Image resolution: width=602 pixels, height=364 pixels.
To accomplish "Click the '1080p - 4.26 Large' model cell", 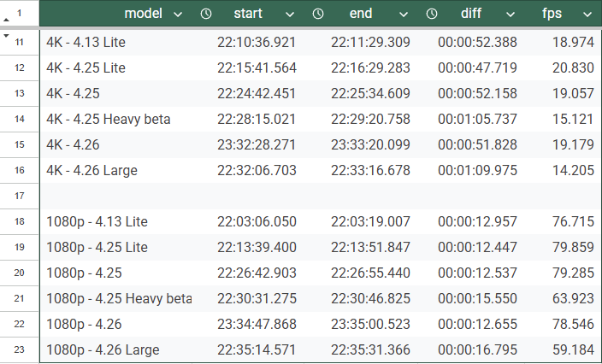I will coord(103,350).
